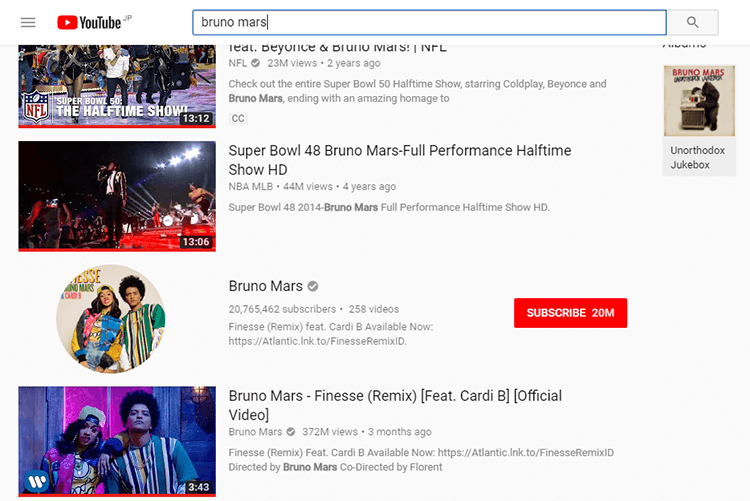Click the 13:12 duration badge
The width and height of the screenshot is (750, 501).
coord(196,118)
